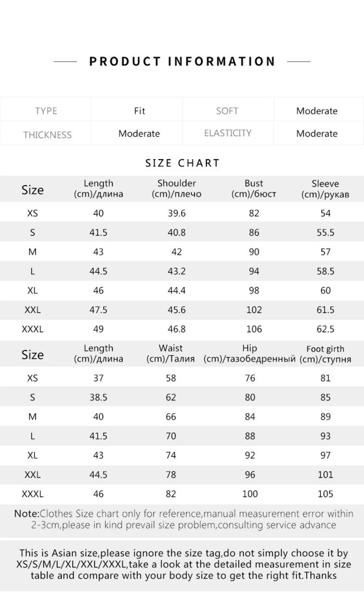This screenshot has width=364, height=597.
Task: Select the TYPE label cell
Action: coord(46,111)
